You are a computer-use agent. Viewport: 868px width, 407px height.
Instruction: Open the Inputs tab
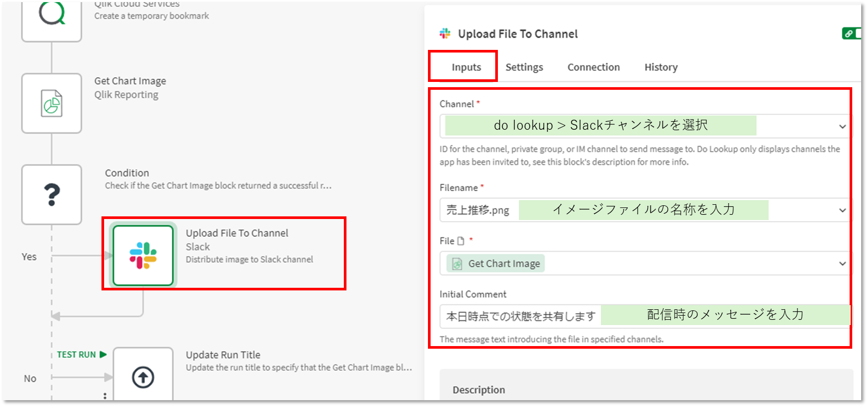point(466,67)
